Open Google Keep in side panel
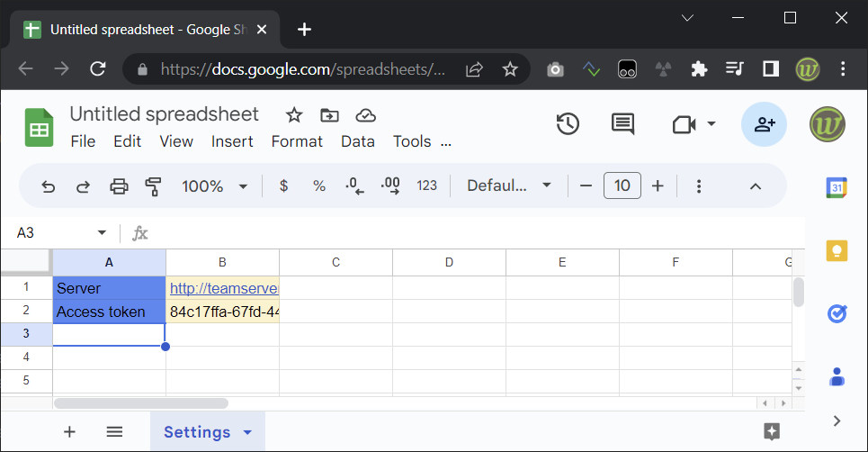 pos(837,251)
